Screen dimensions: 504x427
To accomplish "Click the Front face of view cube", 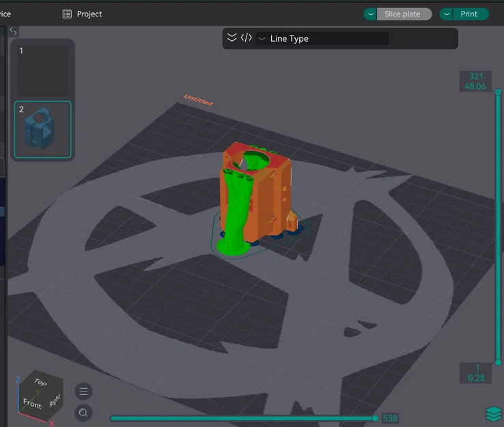I will (x=33, y=403).
